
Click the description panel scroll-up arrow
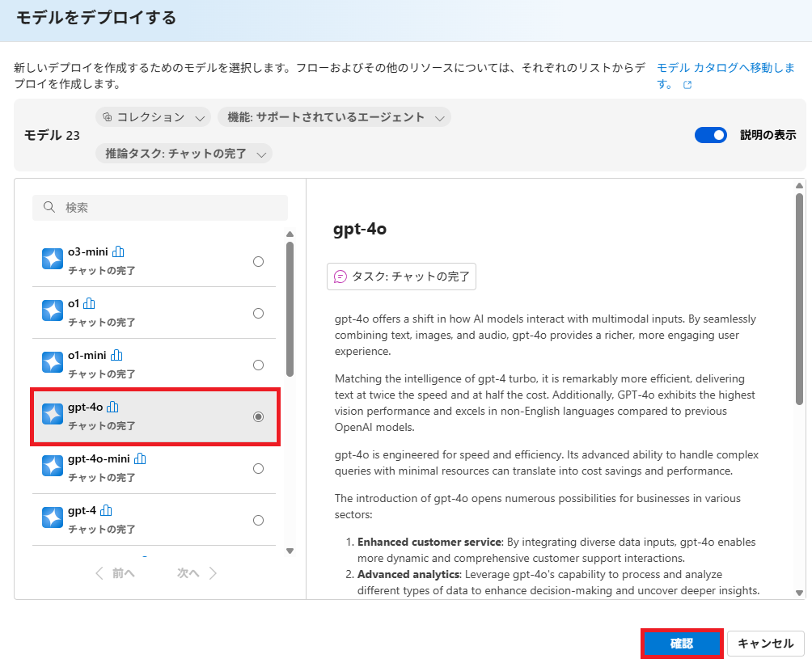click(x=800, y=185)
